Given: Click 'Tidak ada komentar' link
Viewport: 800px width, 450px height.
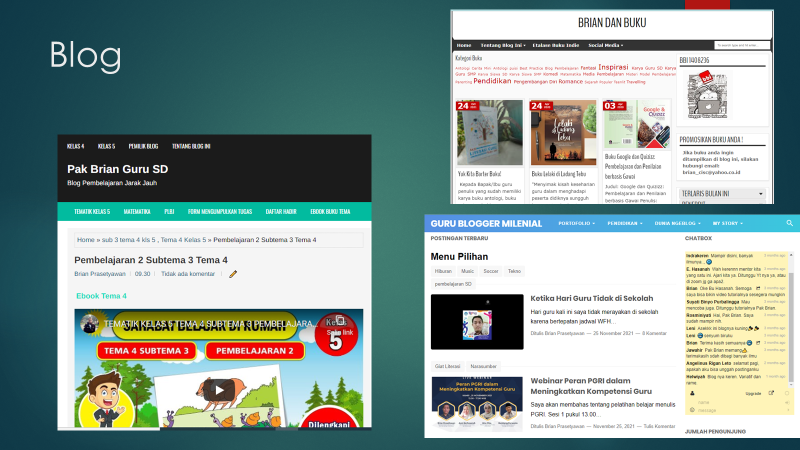Looking at the screenshot, I should pos(188,274).
